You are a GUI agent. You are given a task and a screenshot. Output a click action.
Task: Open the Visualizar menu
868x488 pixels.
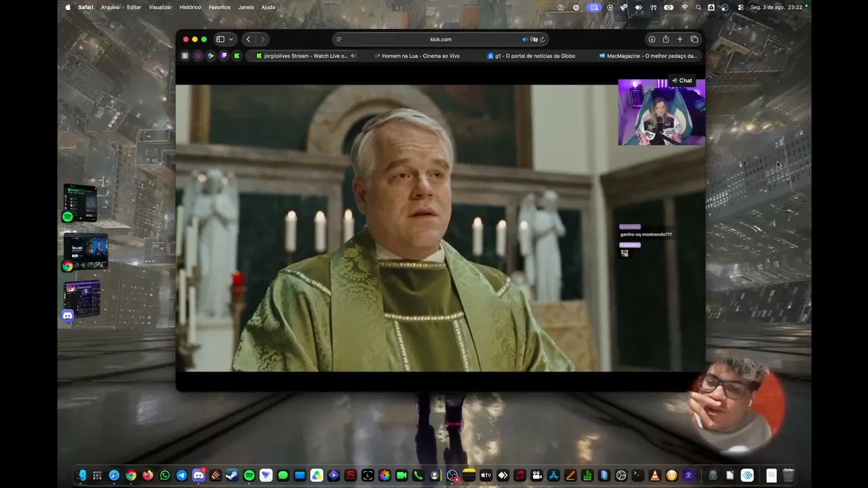tap(160, 7)
